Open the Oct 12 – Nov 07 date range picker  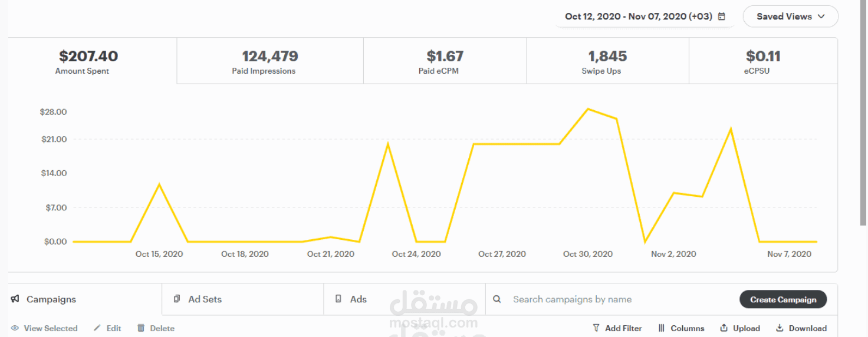tap(638, 16)
